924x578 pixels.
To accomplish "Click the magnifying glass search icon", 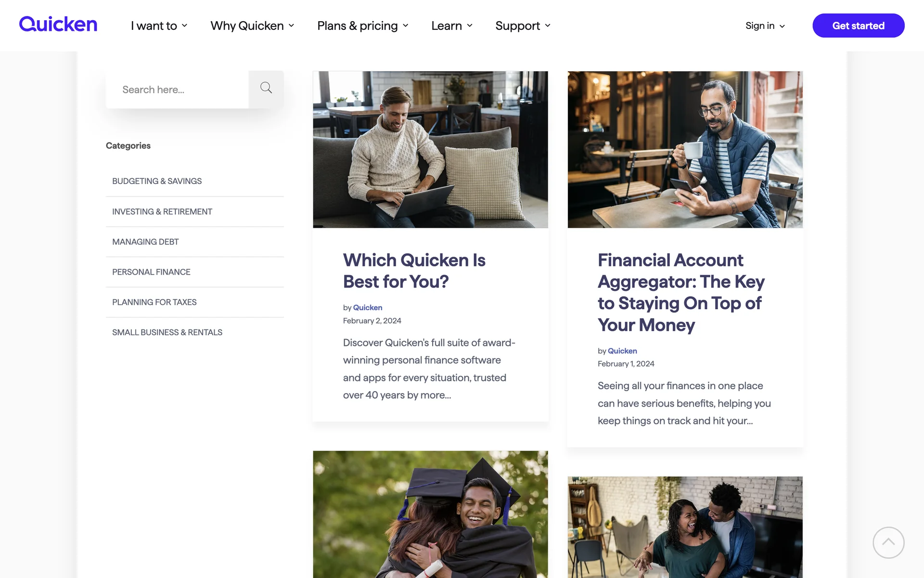I will [266, 89].
